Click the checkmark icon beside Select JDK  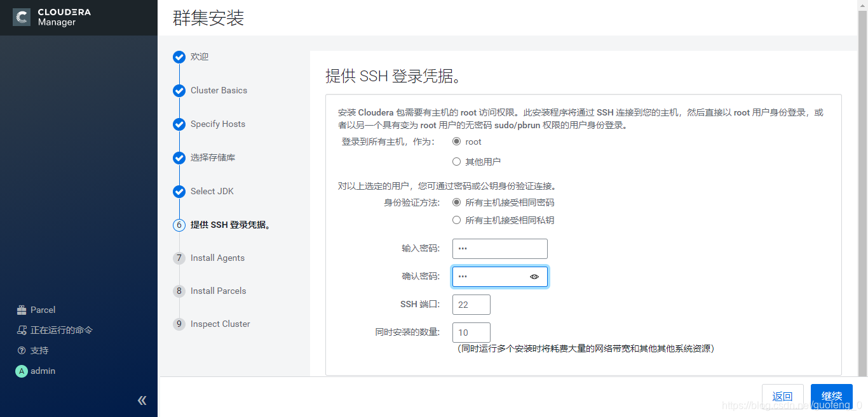179,192
